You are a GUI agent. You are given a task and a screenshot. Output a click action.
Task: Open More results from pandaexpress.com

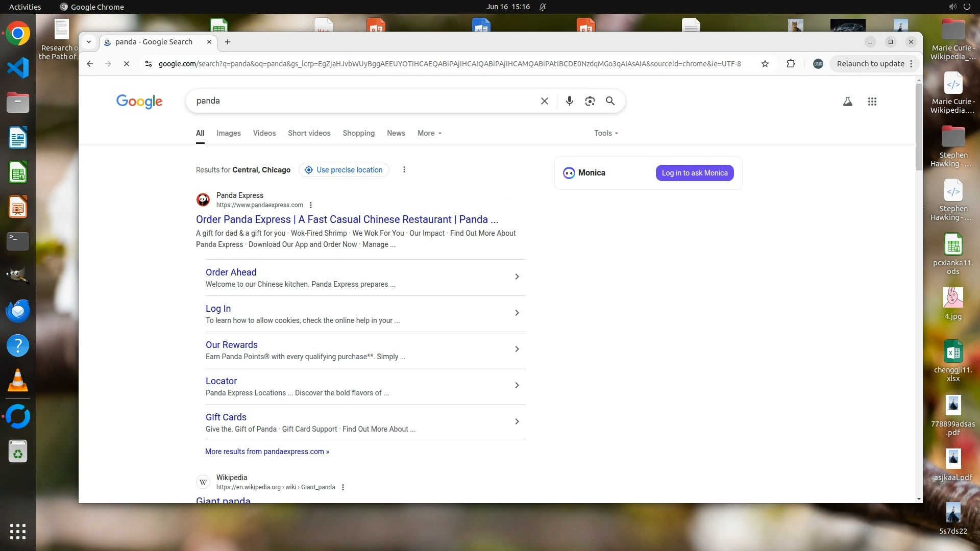click(x=267, y=452)
